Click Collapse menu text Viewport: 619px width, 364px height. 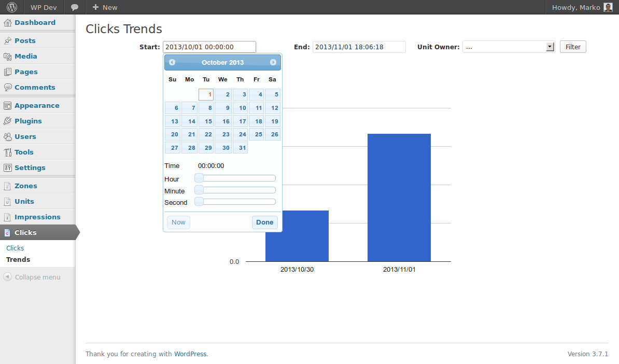click(x=37, y=277)
